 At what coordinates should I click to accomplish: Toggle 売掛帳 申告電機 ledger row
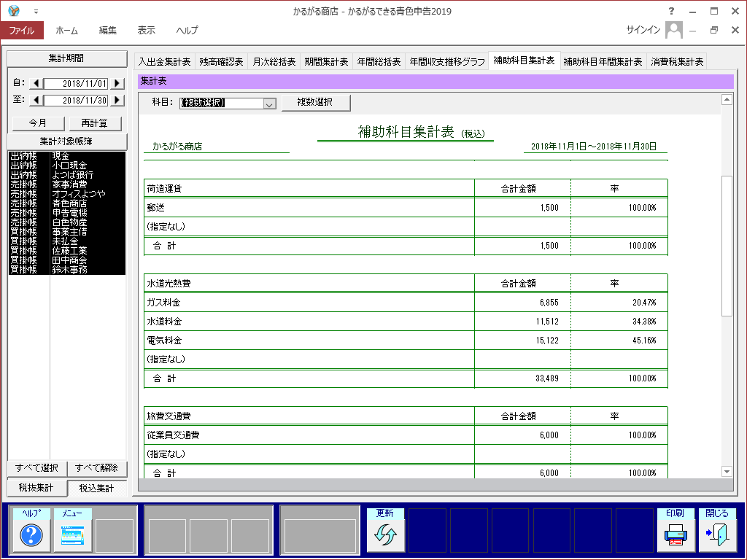pos(66,214)
